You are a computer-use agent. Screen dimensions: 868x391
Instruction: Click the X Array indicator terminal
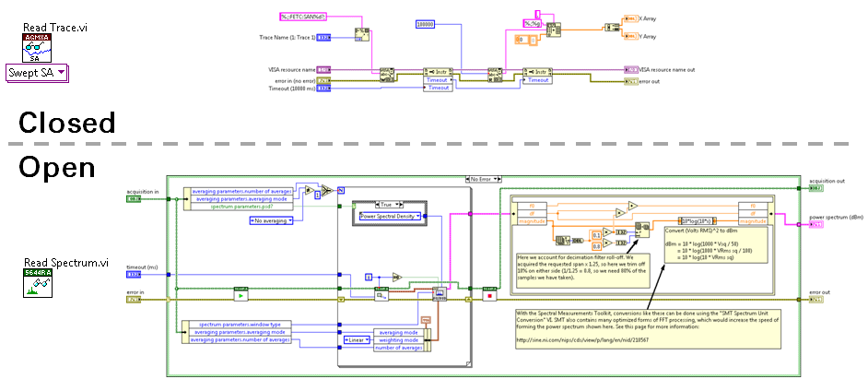pyautogui.click(x=628, y=18)
